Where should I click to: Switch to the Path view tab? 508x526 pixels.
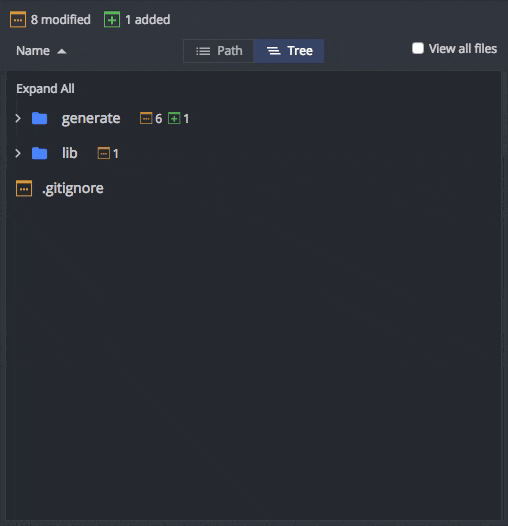[x=218, y=51]
